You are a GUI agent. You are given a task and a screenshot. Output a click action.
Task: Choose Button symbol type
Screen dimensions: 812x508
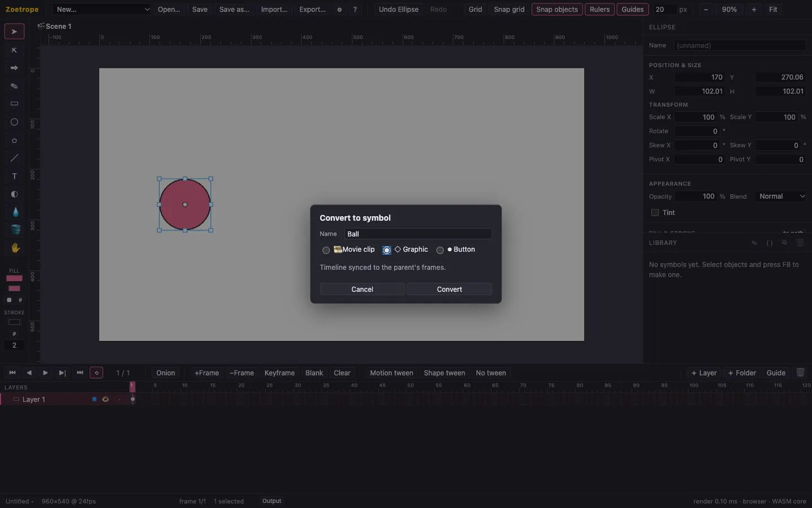[440, 250]
